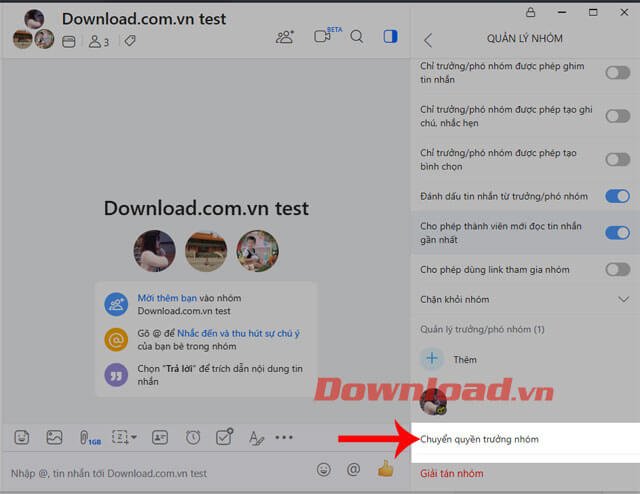Click the plus icon to add deputy
Screen dimensions: 640x494
432,358
